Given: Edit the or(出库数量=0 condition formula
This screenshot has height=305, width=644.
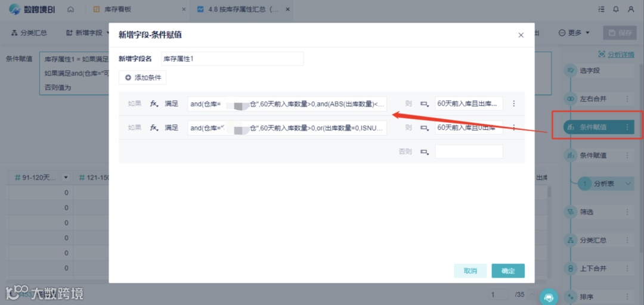Looking at the screenshot, I should pos(287,127).
